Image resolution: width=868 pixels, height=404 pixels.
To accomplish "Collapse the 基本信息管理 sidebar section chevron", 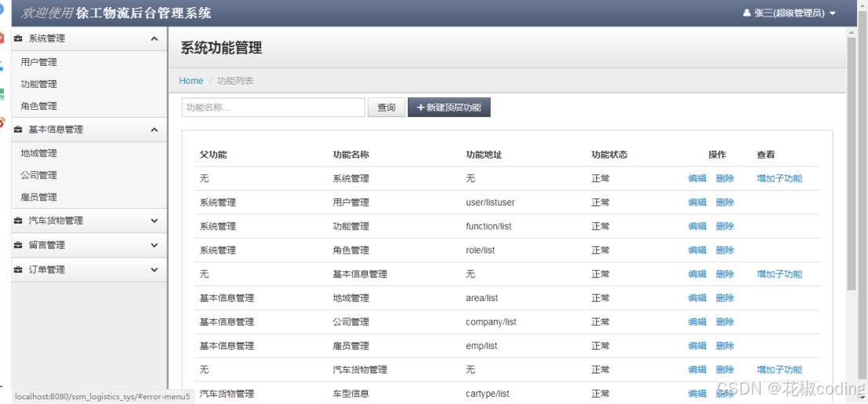I will (154, 129).
